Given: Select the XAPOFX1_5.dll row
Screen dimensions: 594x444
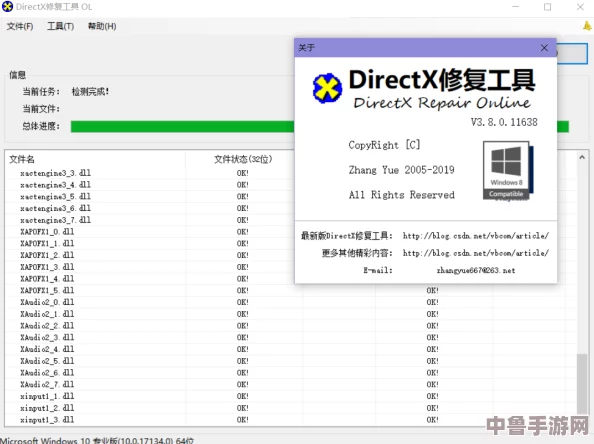Looking at the screenshot, I should pos(291,291).
